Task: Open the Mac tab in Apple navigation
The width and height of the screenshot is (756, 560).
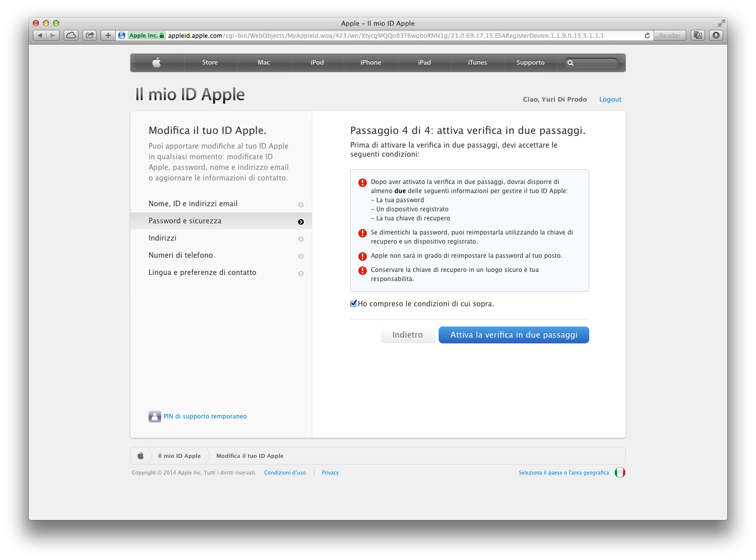Action: 264,63
